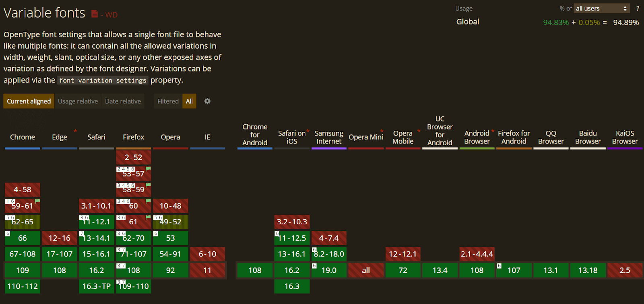Click the asterisk beside Android Browser

click(493, 131)
